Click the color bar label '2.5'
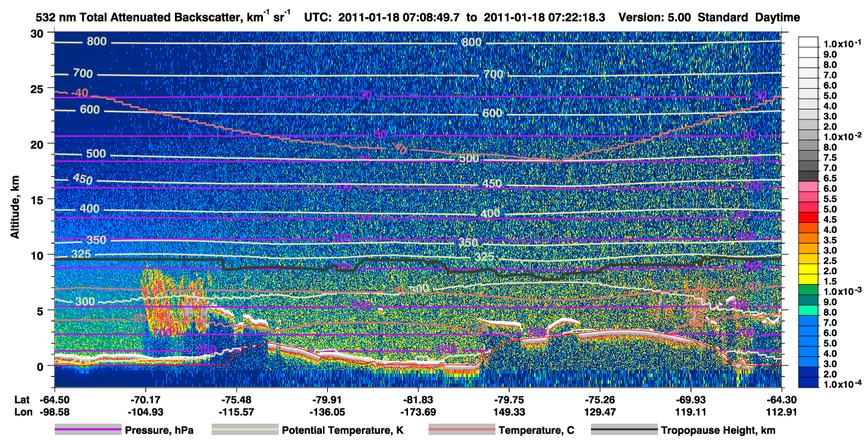The image size is (868, 445). (831, 260)
